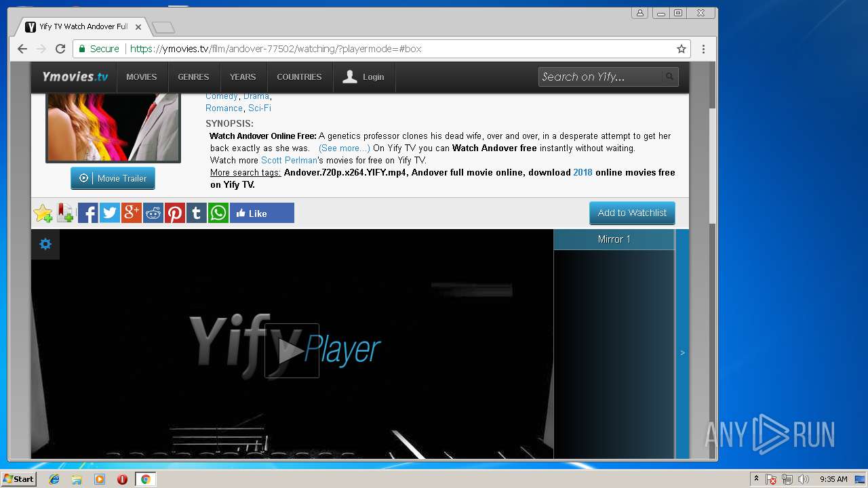Open Scott Perlman's movies link

pos(289,160)
